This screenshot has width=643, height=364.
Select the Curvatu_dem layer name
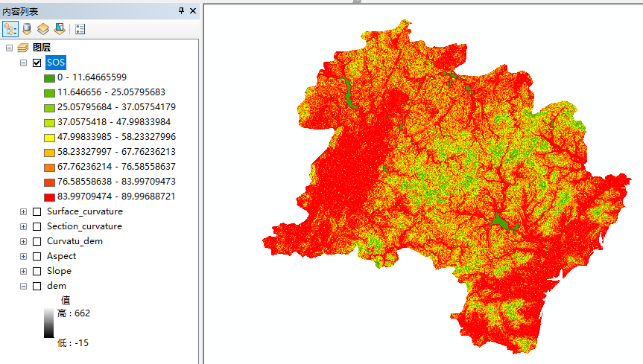[x=75, y=241]
